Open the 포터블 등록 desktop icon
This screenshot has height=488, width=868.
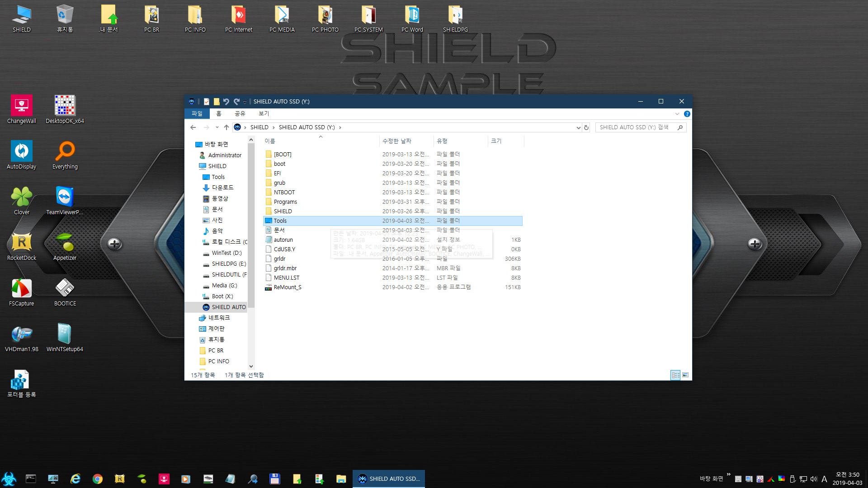coord(21,383)
